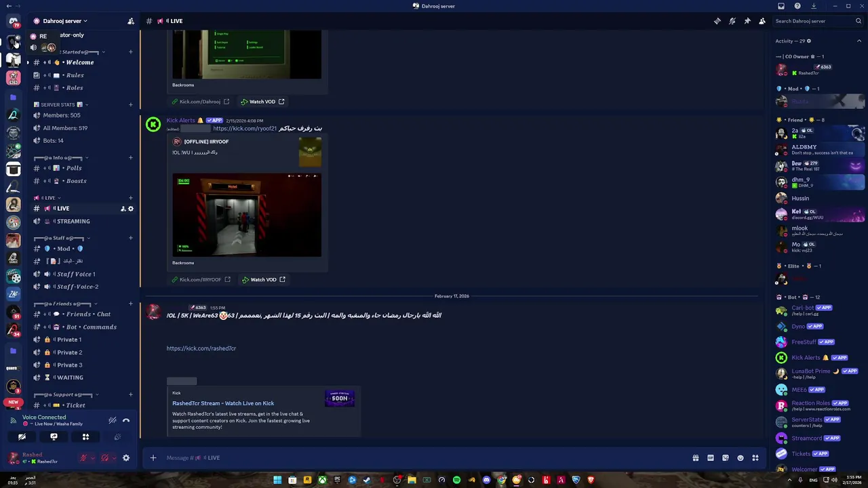Join Staff Voice 1 channel
The width and height of the screenshot is (868, 488).
[83, 274]
